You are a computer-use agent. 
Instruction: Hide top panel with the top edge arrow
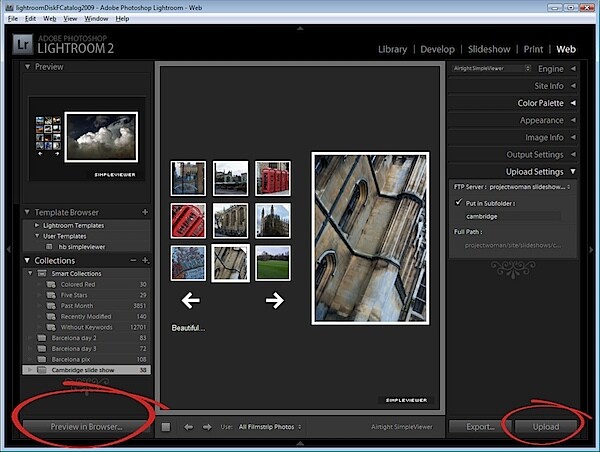tap(300, 28)
